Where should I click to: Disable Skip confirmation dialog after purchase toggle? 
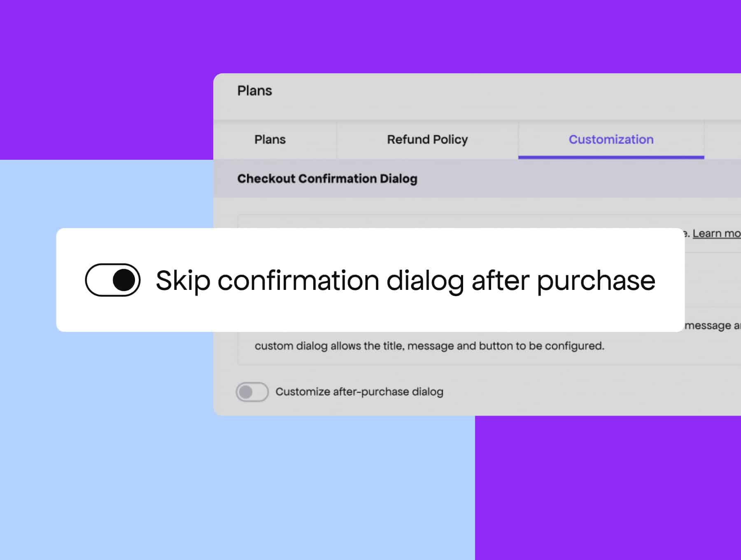point(112,280)
